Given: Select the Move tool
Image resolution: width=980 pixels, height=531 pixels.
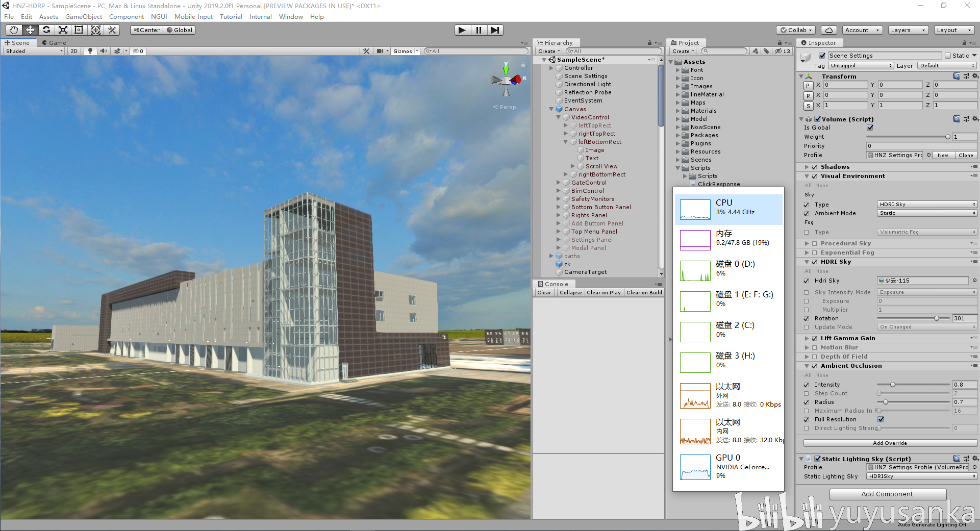Looking at the screenshot, I should [x=30, y=30].
